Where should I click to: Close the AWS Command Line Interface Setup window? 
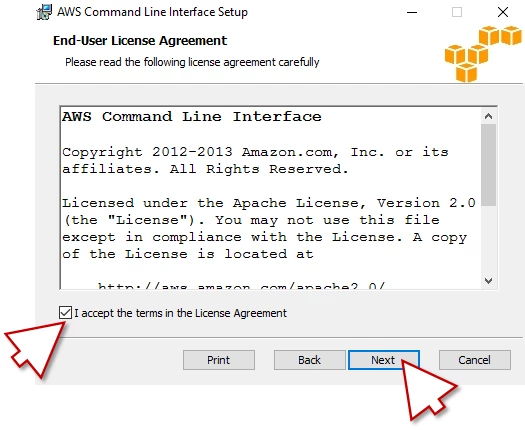[x=503, y=12]
